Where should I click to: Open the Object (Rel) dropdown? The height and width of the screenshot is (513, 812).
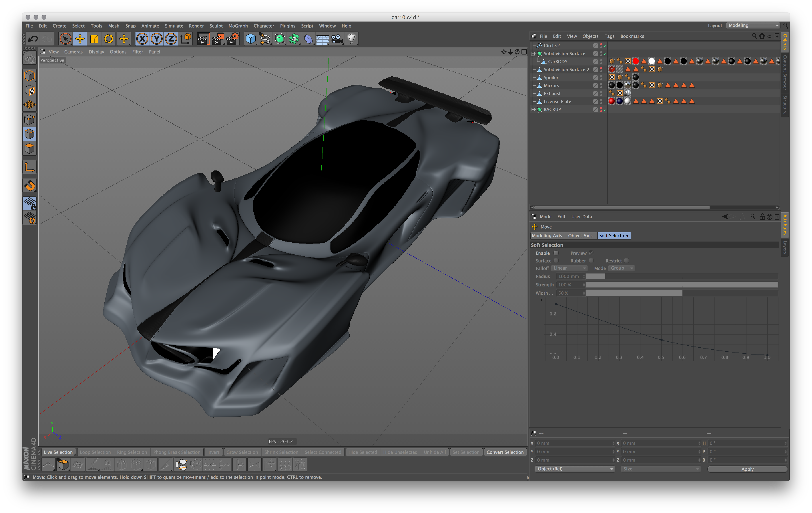pyautogui.click(x=575, y=469)
